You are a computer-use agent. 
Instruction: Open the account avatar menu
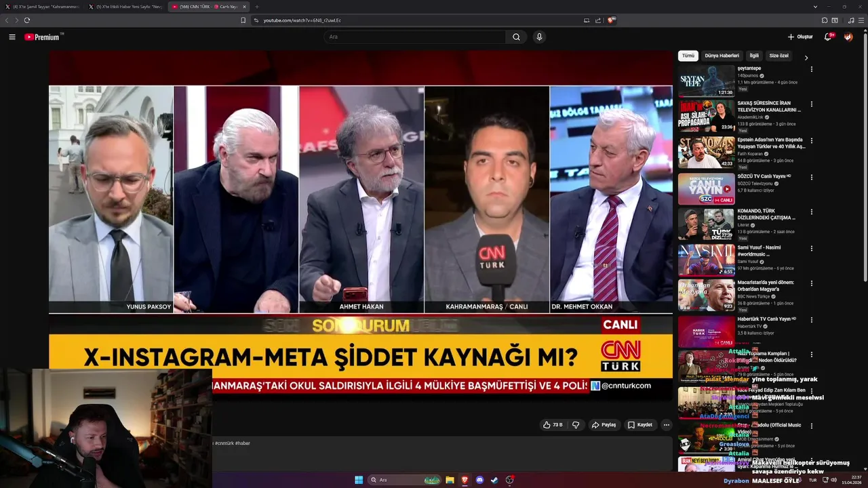[848, 37]
